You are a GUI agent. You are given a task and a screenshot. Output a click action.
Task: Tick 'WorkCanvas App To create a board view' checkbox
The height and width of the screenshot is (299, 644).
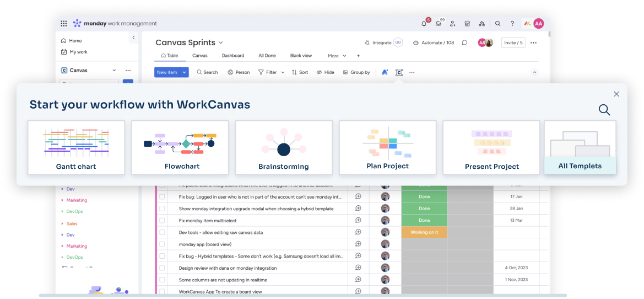pyautogui.click(x=162, y=291)
